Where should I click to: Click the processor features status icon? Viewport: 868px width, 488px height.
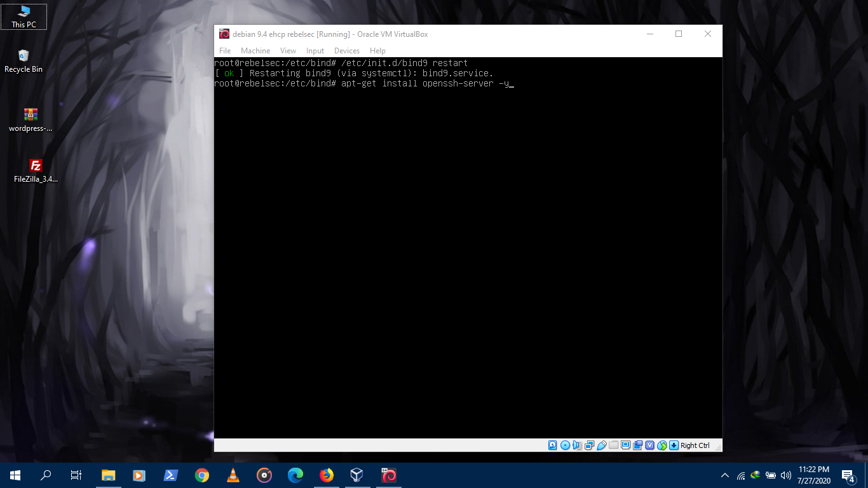coord(649,445)
